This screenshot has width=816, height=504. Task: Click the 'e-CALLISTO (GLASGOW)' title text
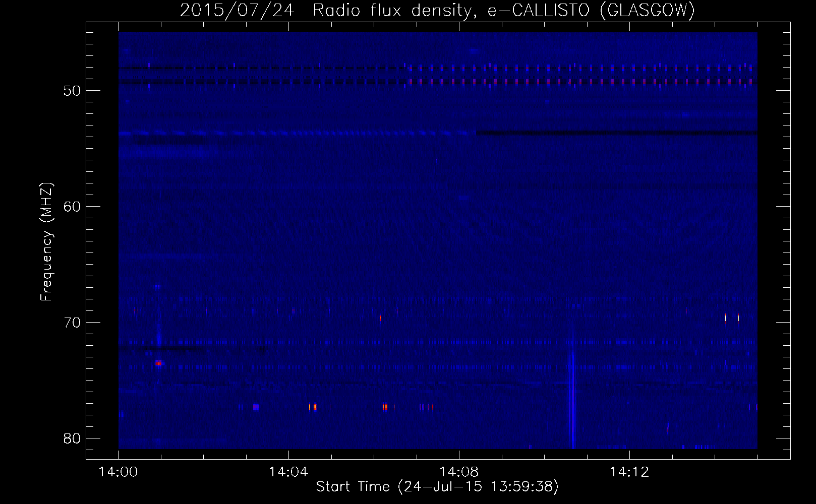pos(591,10)
